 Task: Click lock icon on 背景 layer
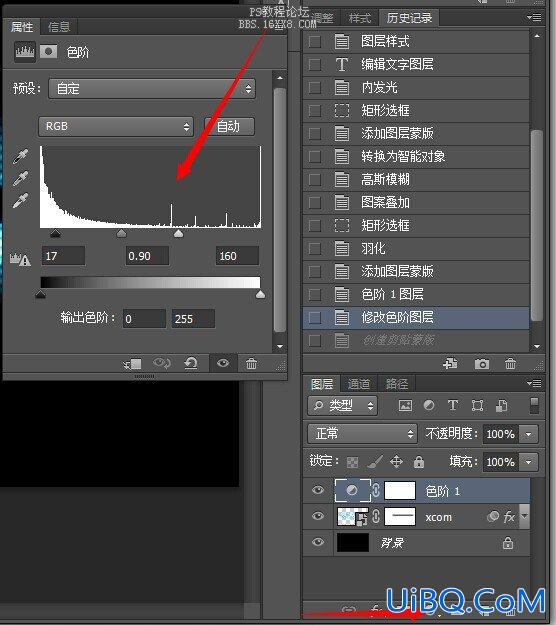[508, 543]
